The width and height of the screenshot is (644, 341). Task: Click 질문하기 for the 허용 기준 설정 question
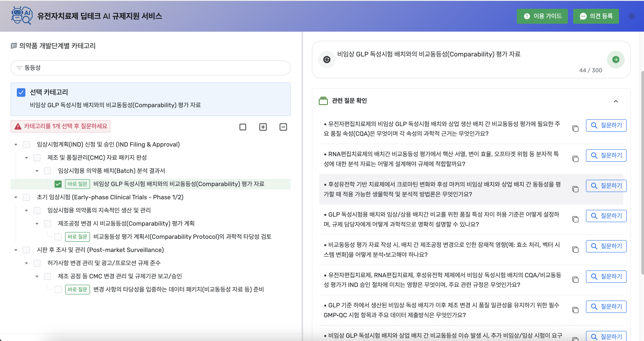pos(606,216)
